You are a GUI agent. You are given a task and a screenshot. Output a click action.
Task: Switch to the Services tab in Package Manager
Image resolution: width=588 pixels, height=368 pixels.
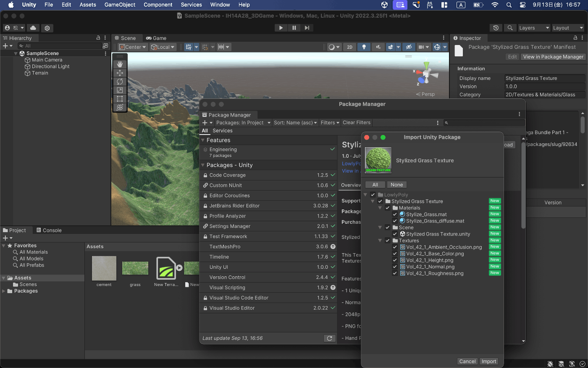(223, 131)
